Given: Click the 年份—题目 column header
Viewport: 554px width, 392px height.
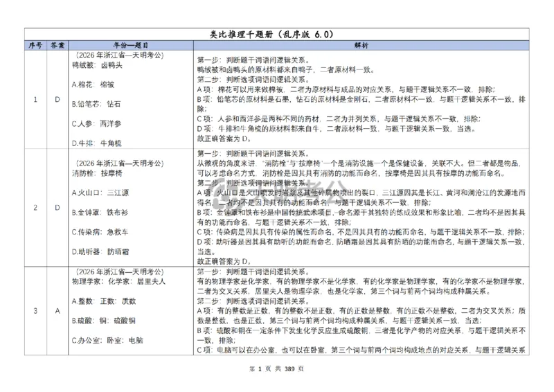Looking at the screenshot, I should 131,45.
